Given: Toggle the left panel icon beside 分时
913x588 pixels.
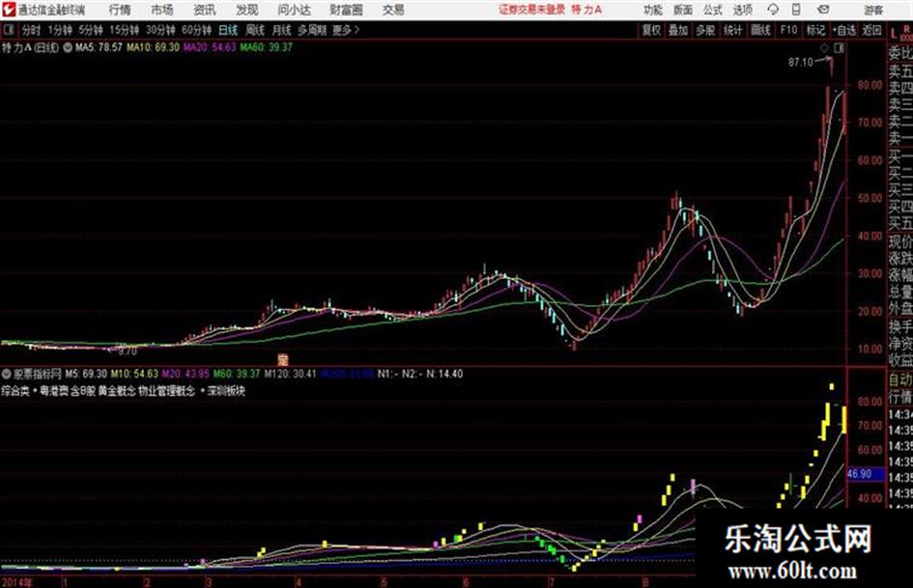Looking at the screenshot, I should [x=8, y=30].
